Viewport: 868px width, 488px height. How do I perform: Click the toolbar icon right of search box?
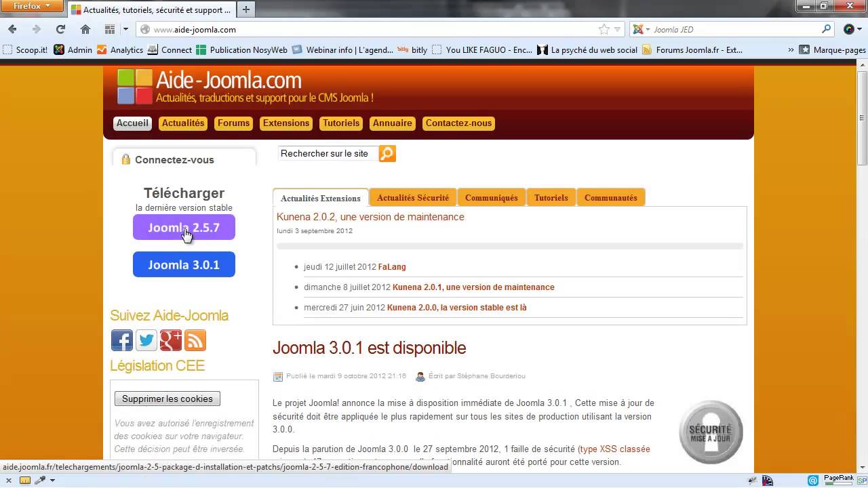[849, 29]
